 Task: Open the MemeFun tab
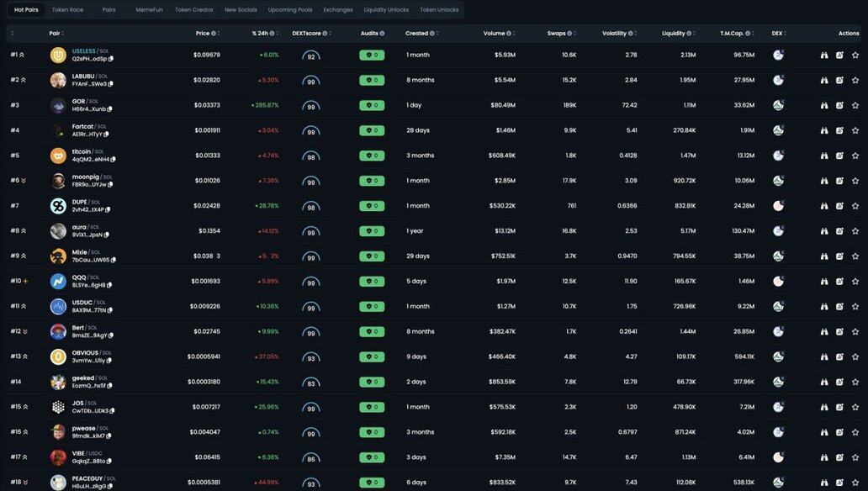[x=150, y=10]
